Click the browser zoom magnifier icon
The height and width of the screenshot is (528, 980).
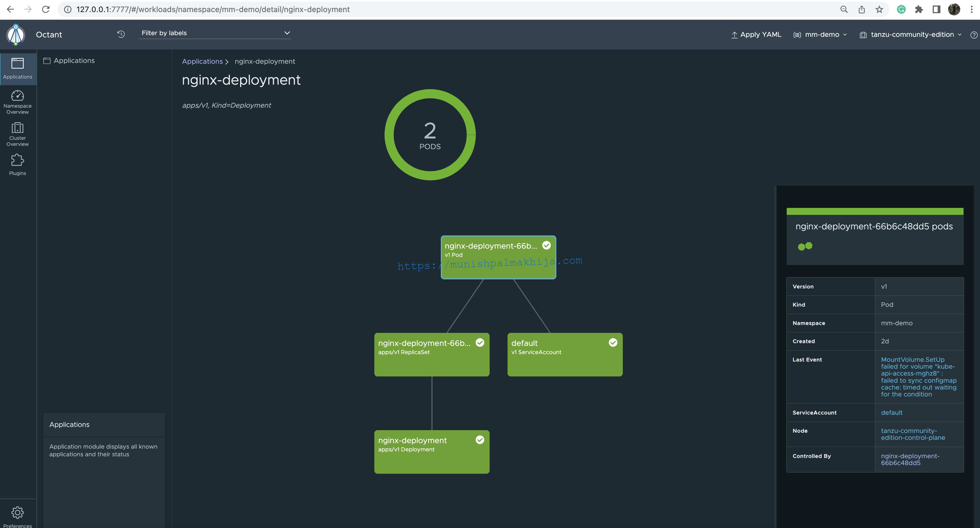(x=844, y=9)
